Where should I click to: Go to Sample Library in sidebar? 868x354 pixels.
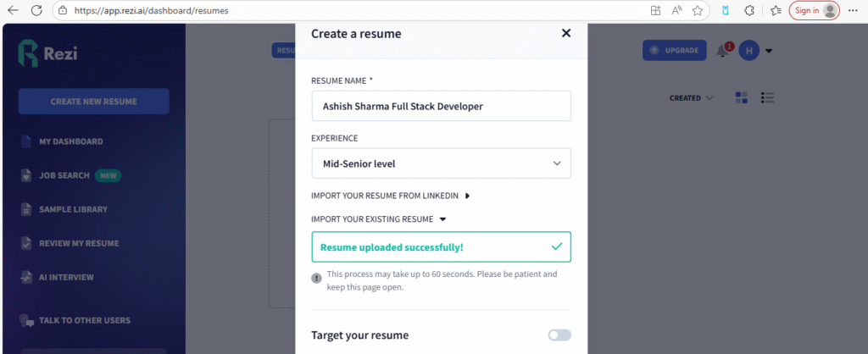pos(73,209)
